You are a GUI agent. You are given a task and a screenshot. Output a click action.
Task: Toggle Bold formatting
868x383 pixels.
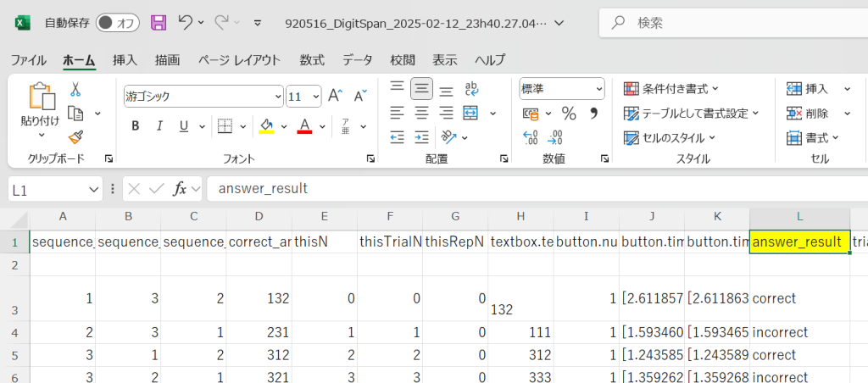pos(136,126)
